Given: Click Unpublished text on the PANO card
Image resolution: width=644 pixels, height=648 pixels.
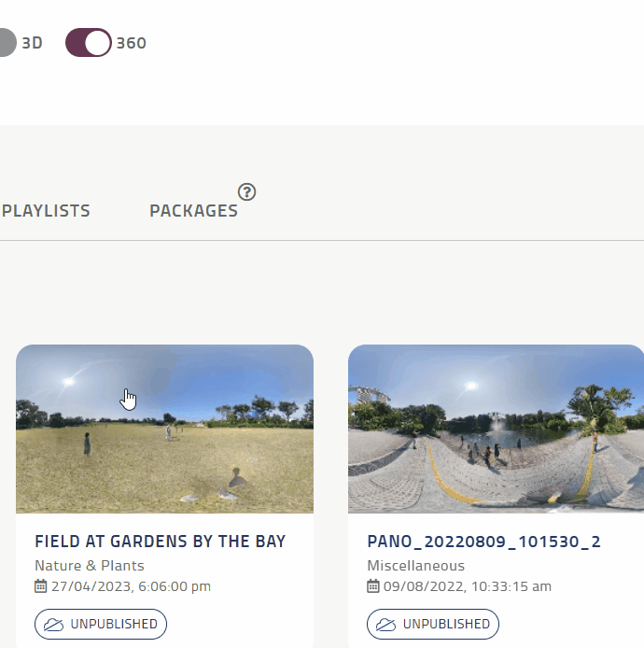Looking at the screenshot, I should click(446, 624).
